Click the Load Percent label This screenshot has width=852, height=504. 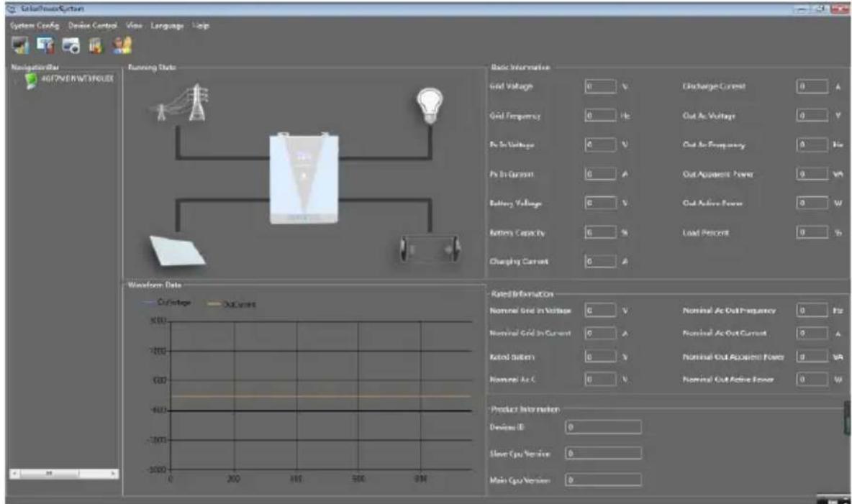tap(705, 232)
